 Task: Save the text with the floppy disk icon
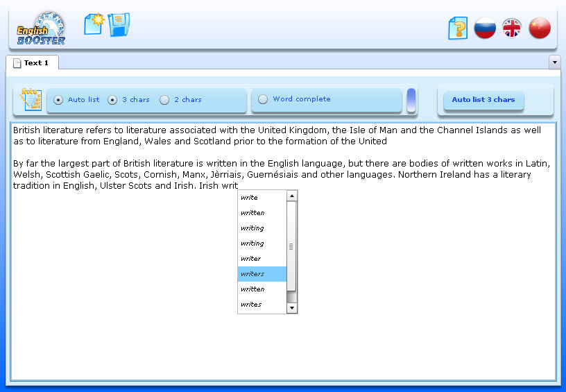click(x=119, y=25)
